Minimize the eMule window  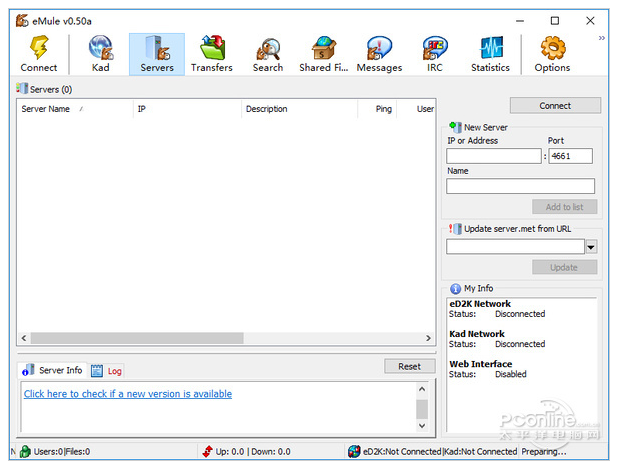pos(520,21)
